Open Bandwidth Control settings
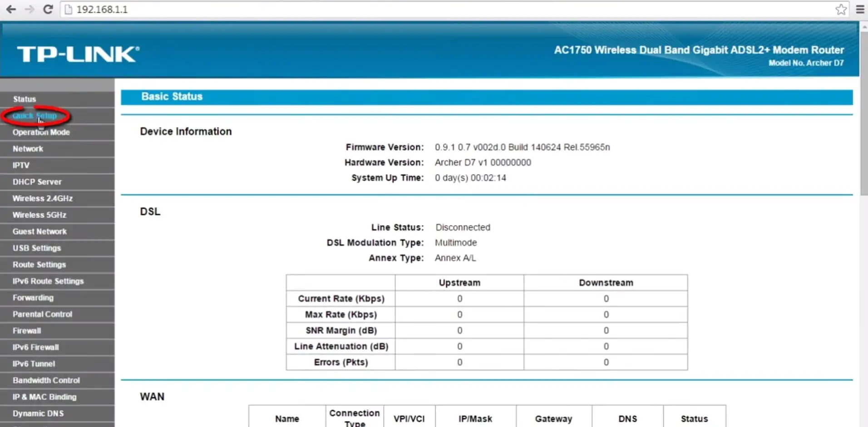This screenshot has width=868, height=427. coord(46,380)
